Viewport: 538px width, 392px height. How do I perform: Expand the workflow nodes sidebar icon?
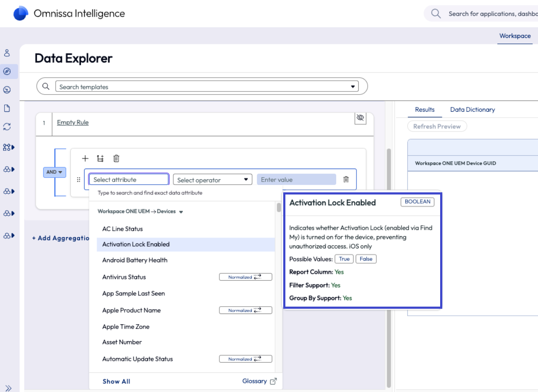coord(9,147)
